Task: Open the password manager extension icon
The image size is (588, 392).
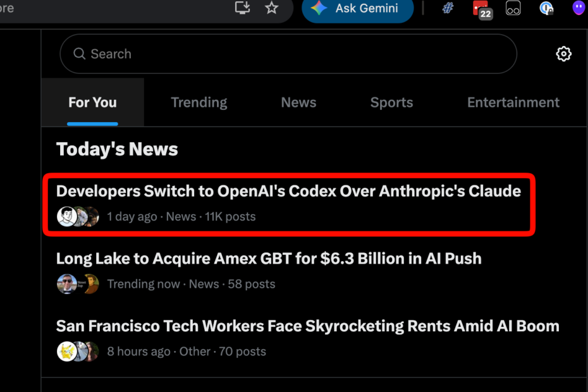Action: 546,8
